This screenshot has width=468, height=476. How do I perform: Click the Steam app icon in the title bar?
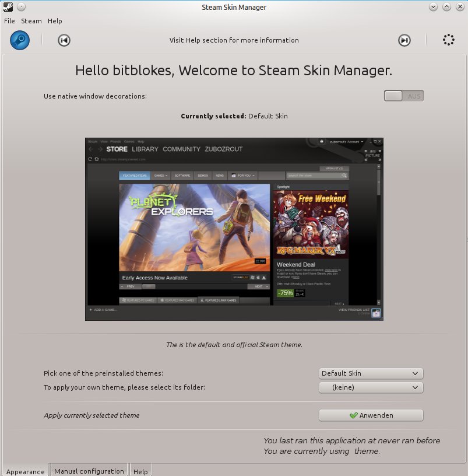point(8,7)
